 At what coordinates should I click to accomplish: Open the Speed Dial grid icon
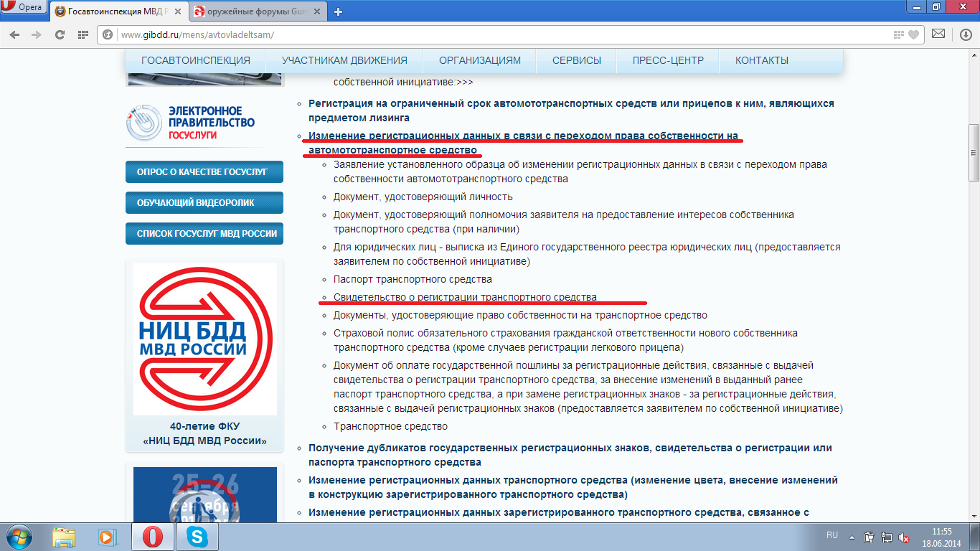click(83, 34)
